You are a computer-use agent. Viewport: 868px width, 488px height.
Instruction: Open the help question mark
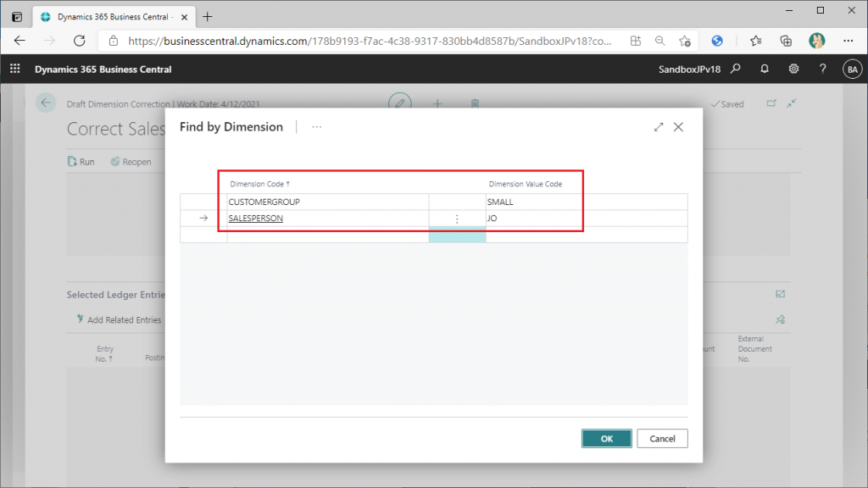[822, 69]
